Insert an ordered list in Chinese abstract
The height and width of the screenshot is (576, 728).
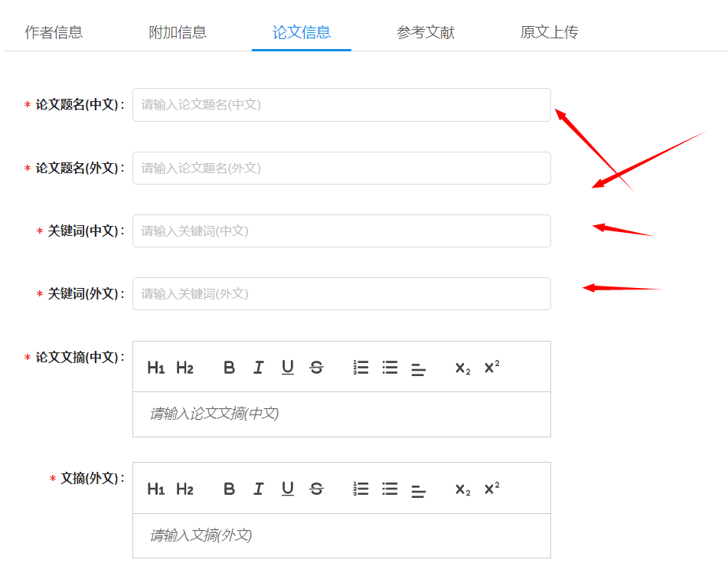coord(361,367)
